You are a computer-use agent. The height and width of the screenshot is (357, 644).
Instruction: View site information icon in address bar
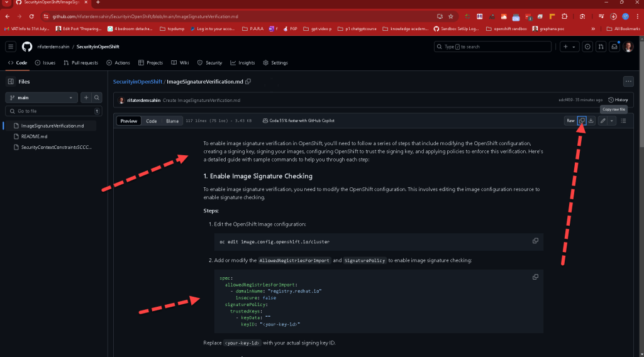click(x=46, y=16)
